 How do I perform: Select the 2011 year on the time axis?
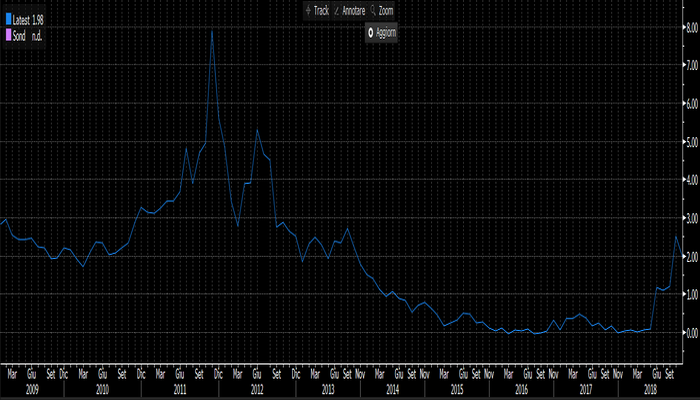(180, 386)
